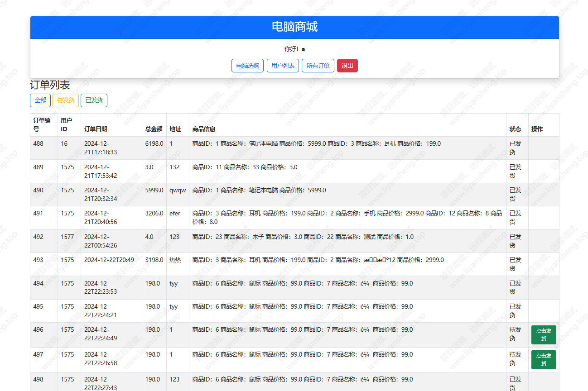This screenshot has height=391, width=588.
Task: Click 点击发货 for order 497
Action: [x=544, y=360]
